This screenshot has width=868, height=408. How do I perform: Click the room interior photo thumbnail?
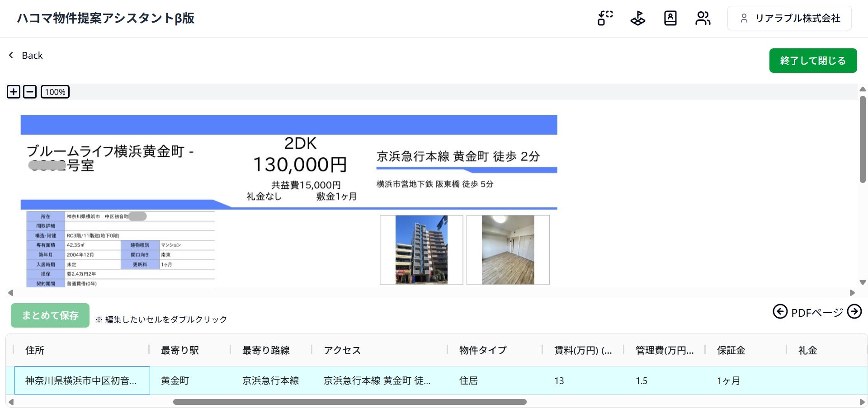(x=508, y=250)
